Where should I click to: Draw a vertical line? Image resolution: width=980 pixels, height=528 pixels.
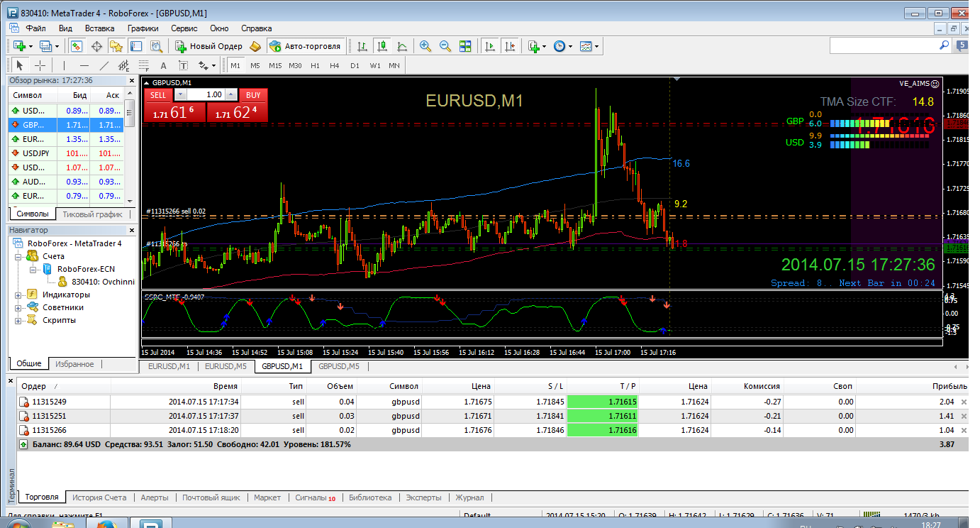point(65,65)
